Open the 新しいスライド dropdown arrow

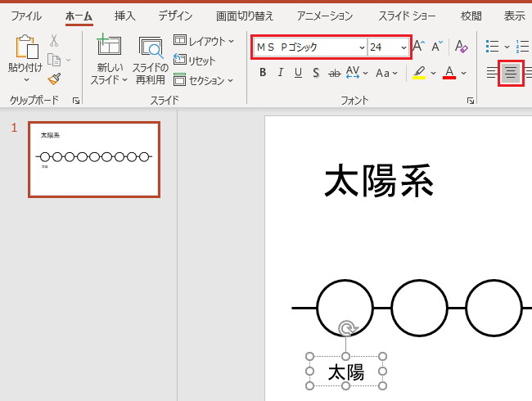click(x=124, y=80)
